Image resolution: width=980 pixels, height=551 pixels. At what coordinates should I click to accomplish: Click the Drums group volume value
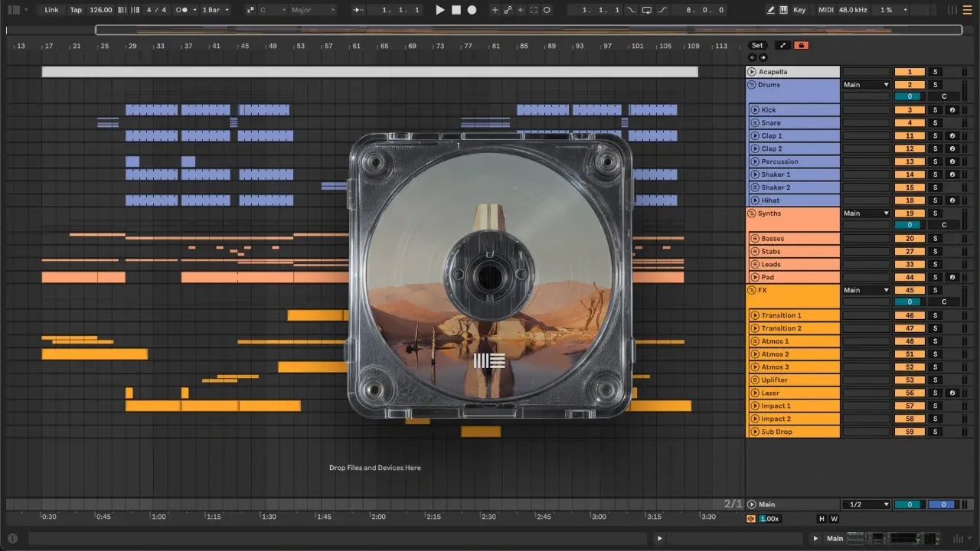[x=910, y=97]
